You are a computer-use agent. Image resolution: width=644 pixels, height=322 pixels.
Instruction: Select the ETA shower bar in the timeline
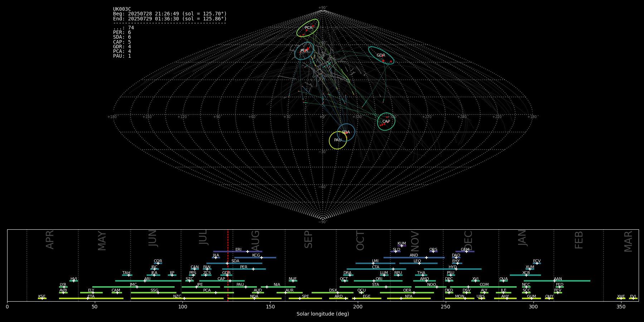tap(91, 298)
